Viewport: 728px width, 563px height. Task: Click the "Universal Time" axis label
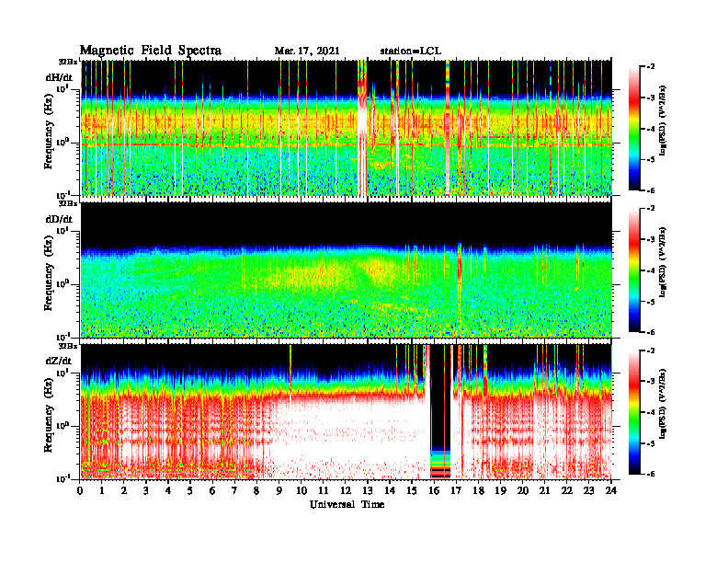tap(347, 504)
